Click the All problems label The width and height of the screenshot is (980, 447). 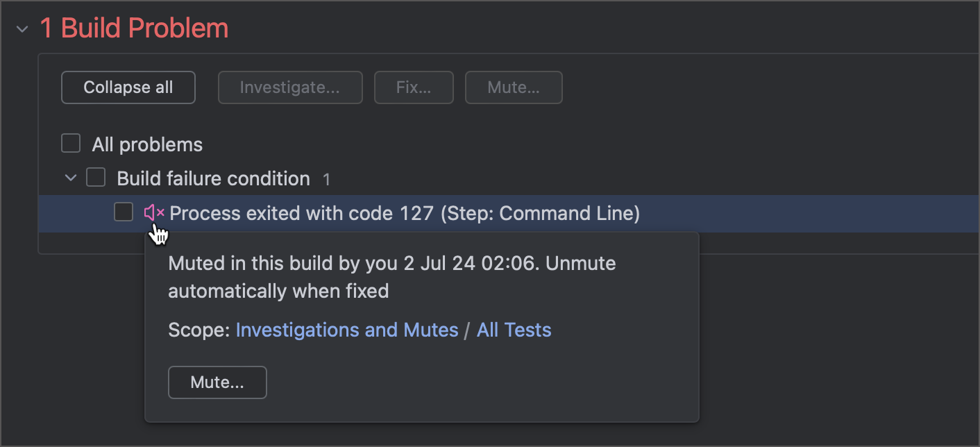click(147, 144)
